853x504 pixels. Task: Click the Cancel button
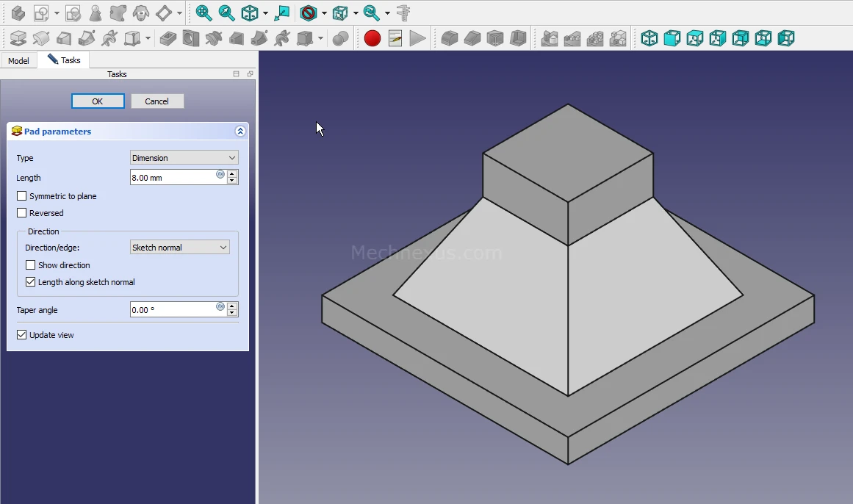point(157,101)
